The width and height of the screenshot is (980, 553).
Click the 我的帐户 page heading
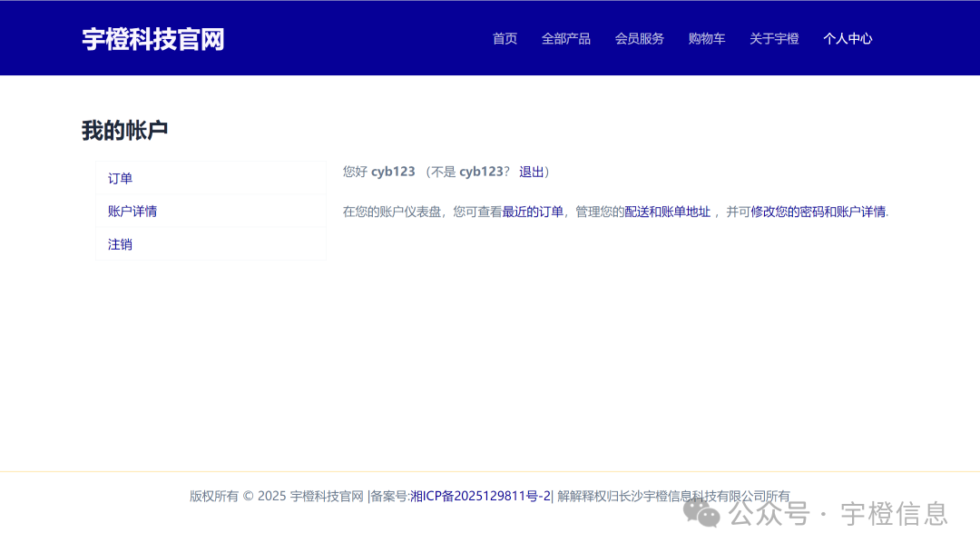coord(124,130)
